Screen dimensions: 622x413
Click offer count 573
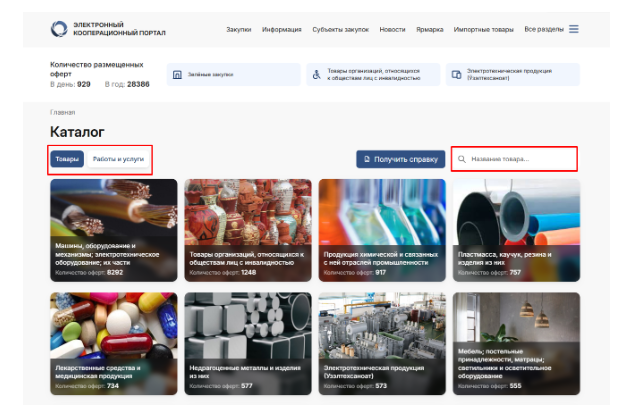(x=381, y=386)
